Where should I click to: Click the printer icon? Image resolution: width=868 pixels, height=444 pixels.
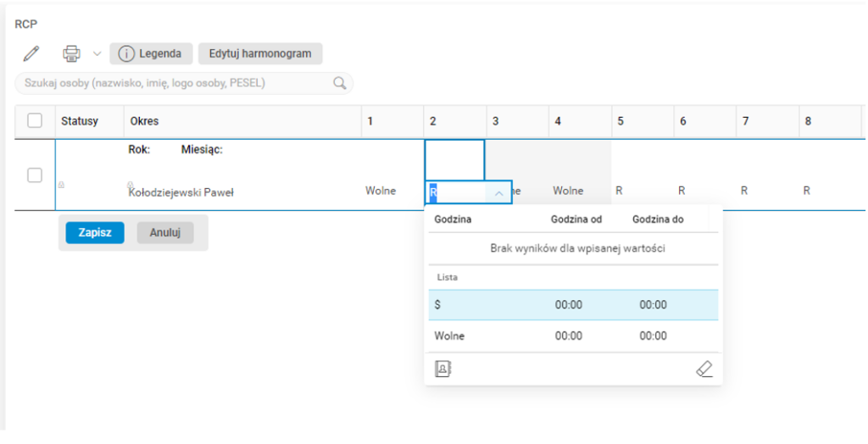pos(71,54)
